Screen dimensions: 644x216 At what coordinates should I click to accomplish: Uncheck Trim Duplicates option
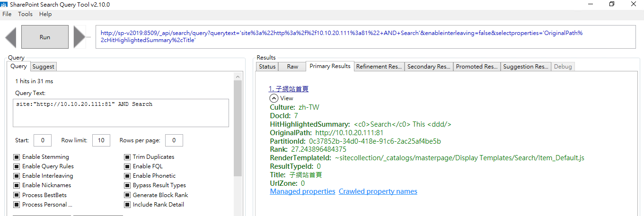pos(127,157)
